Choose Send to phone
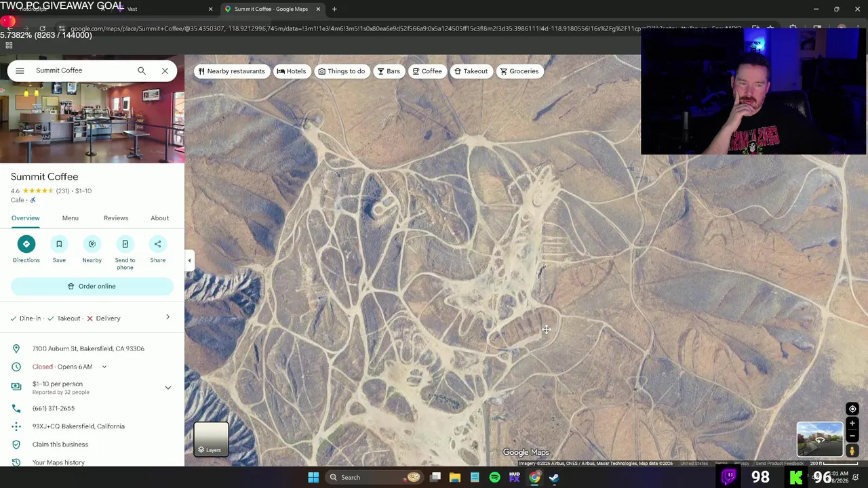This screenshot has width=868, height=488. coord(125,253)
